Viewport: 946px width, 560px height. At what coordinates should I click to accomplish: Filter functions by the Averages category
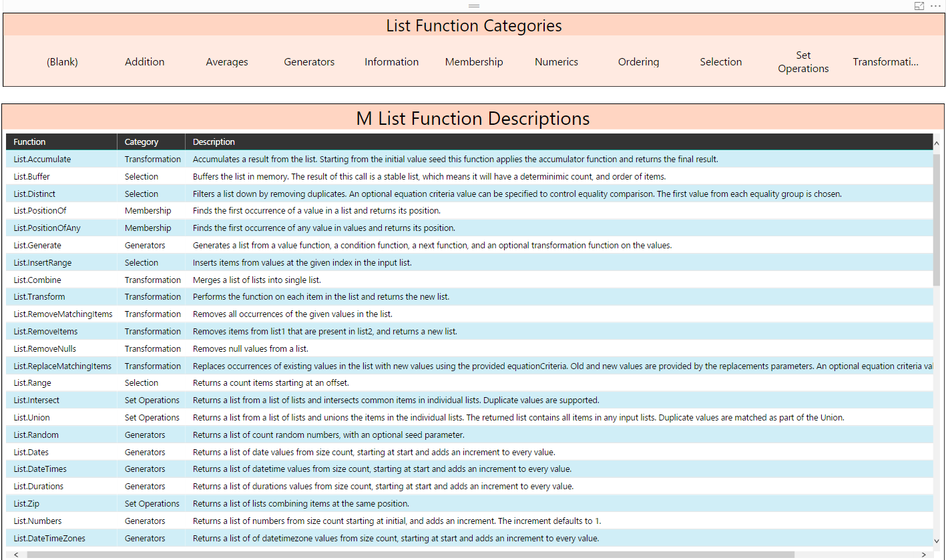pos(227,61)
